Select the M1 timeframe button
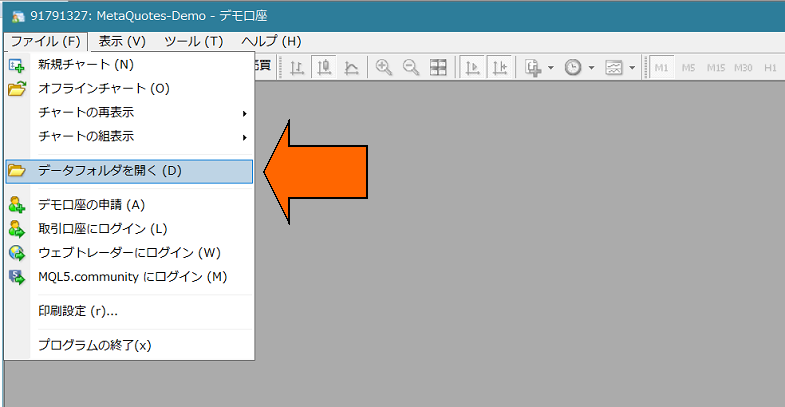The image size is (785, 407). coord(661,67)
